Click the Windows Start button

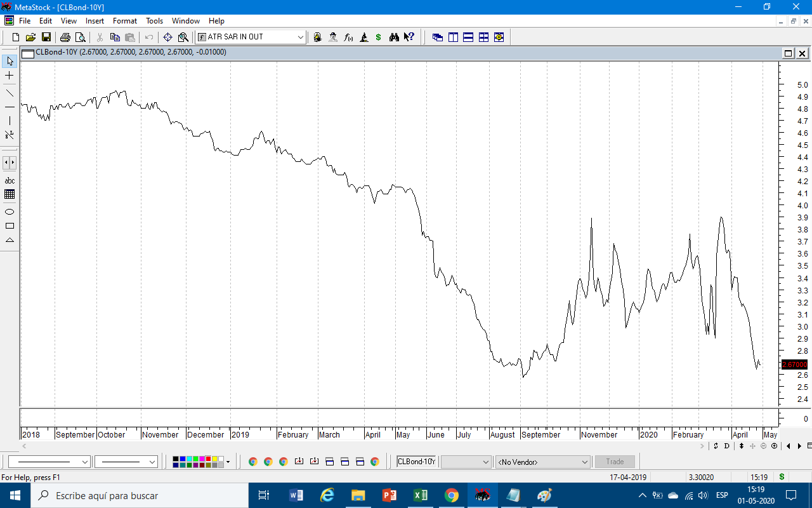15,495
